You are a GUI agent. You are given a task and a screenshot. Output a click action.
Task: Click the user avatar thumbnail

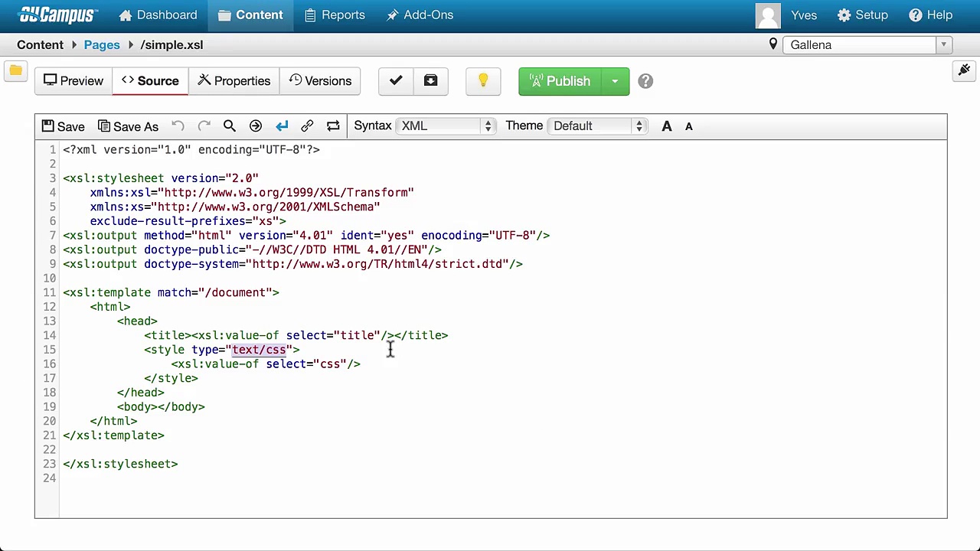point(768,15)
